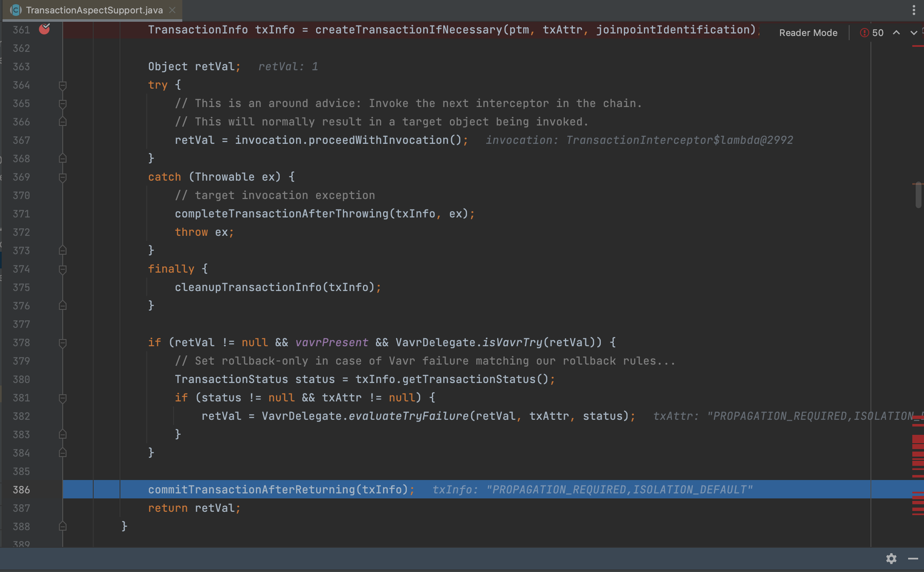Click the red error stripe marker near line 382
The image size is (924, 572).
918,418
